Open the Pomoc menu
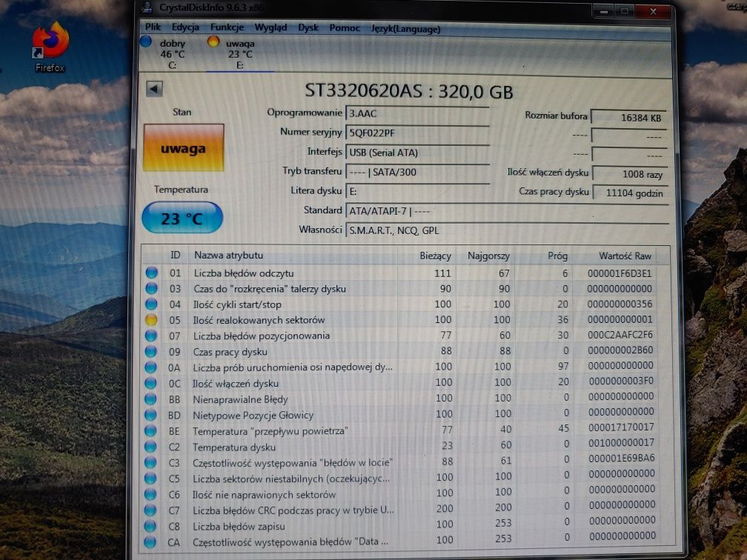 pos(345,28)
